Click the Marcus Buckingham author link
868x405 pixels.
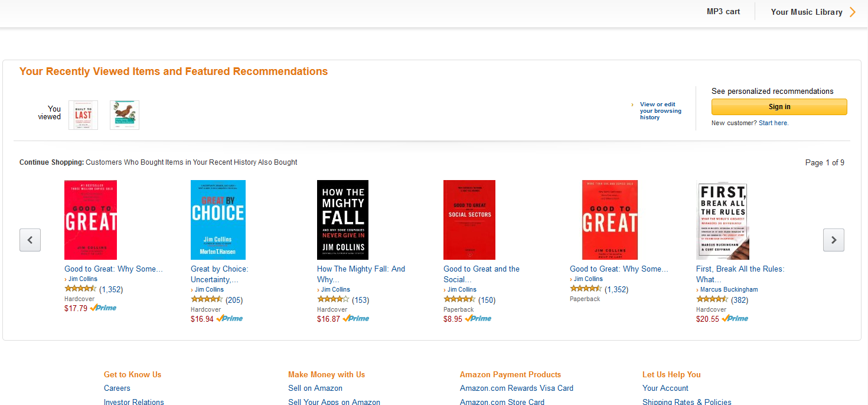[729, 289]
